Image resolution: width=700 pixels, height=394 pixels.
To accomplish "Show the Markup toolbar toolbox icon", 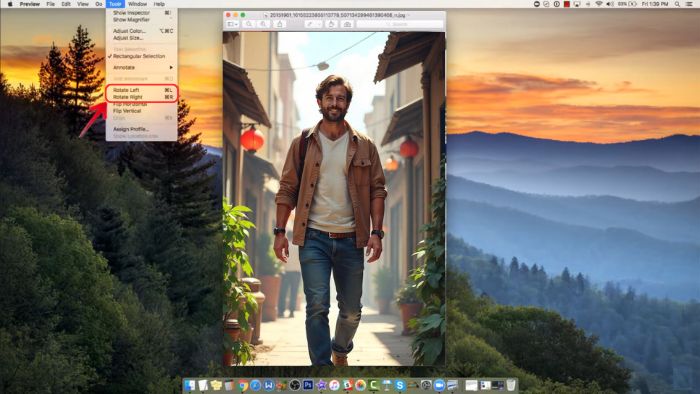I will point(347,24).
